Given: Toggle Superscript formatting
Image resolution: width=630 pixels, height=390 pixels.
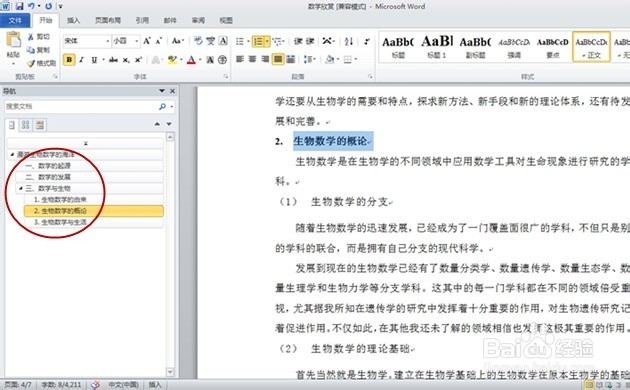Looking at the screenshot, I should click(x=138, y=60).
